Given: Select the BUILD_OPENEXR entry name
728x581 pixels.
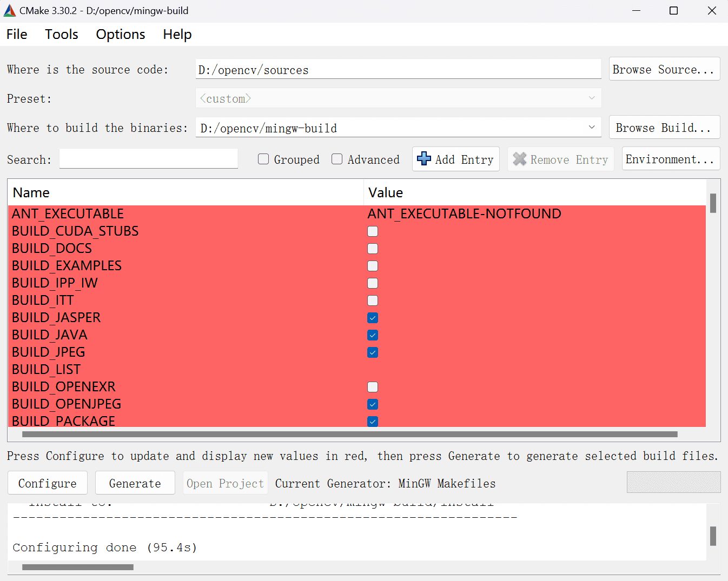Looking at the screenshot, I should coord(64,387).
